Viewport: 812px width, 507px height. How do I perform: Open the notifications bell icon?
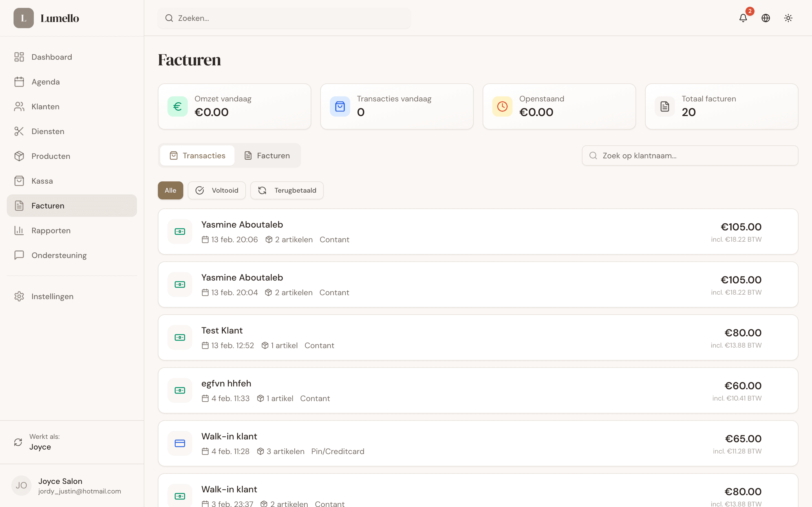click(743, 18)
